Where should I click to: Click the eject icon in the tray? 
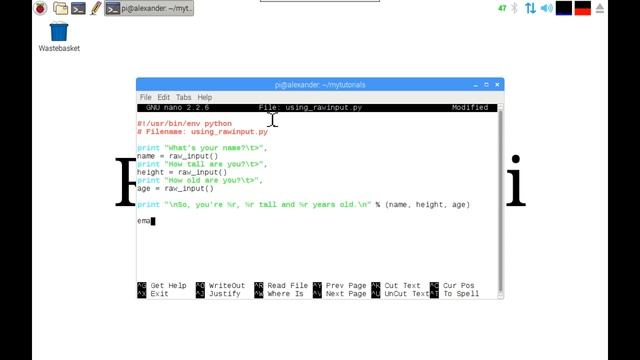pyautogui.click(x=600, y=8)
